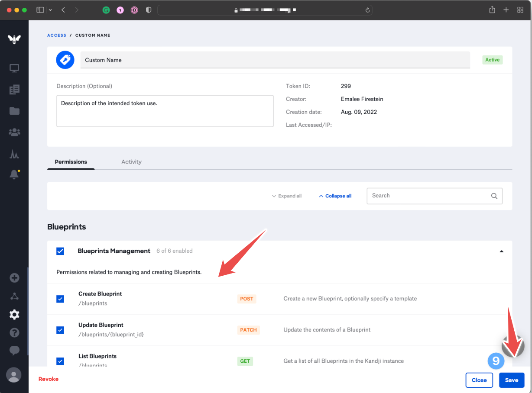Click the plus add icon in sidebar
The width and height of the screenshot is (532, 393).
click(x=14, y=278)
